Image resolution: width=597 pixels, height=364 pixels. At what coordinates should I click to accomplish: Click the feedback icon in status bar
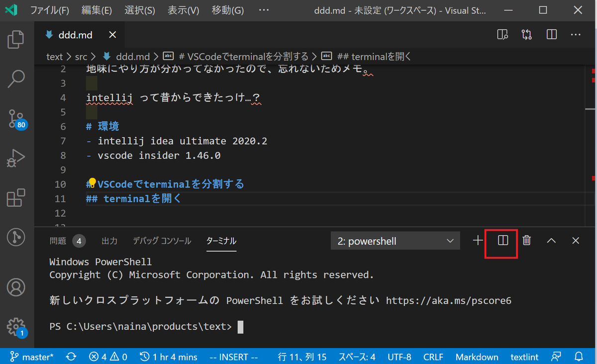pyautogui.click(x=556, y=357)
